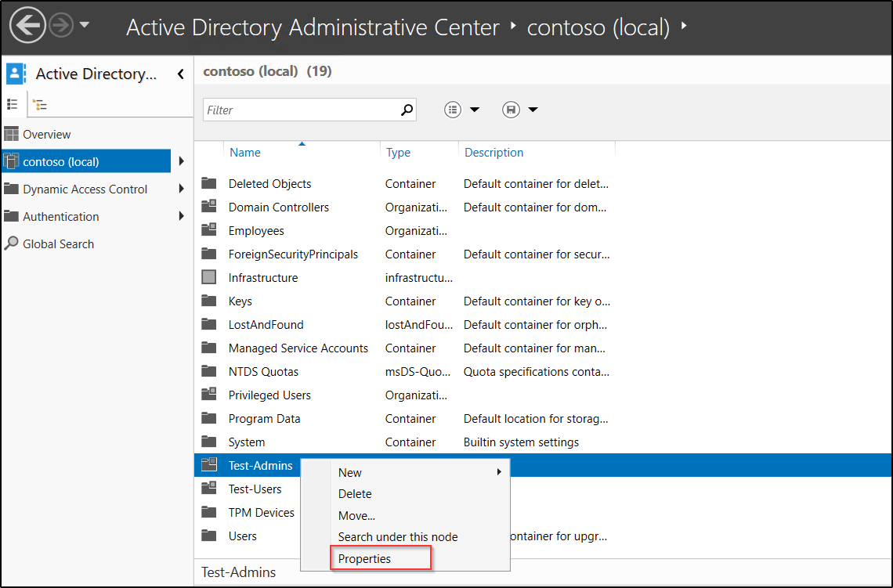
Task: Open Overview in the navigation pane
Action: (46, 135)
